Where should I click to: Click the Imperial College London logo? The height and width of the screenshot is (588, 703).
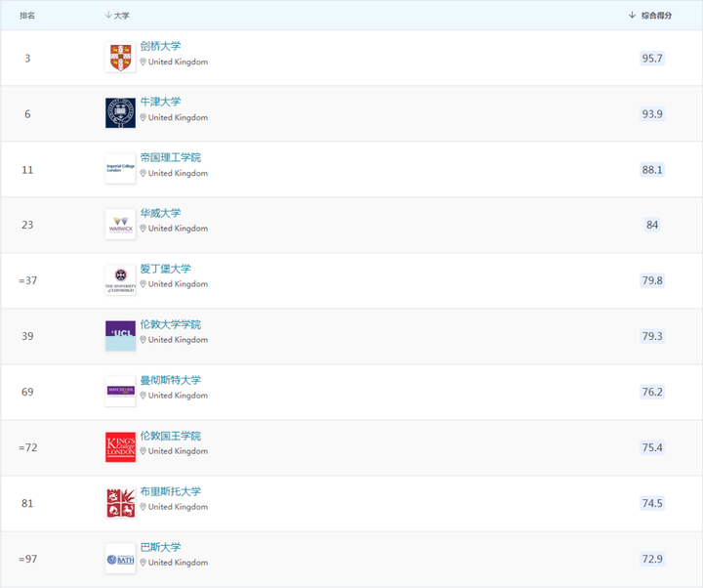(120, 169)
